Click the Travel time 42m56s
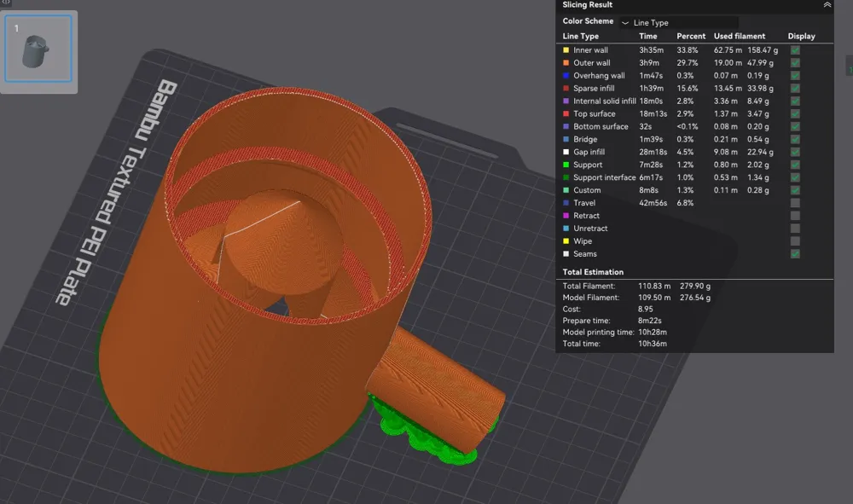853x504 pixels. point(653,203)
